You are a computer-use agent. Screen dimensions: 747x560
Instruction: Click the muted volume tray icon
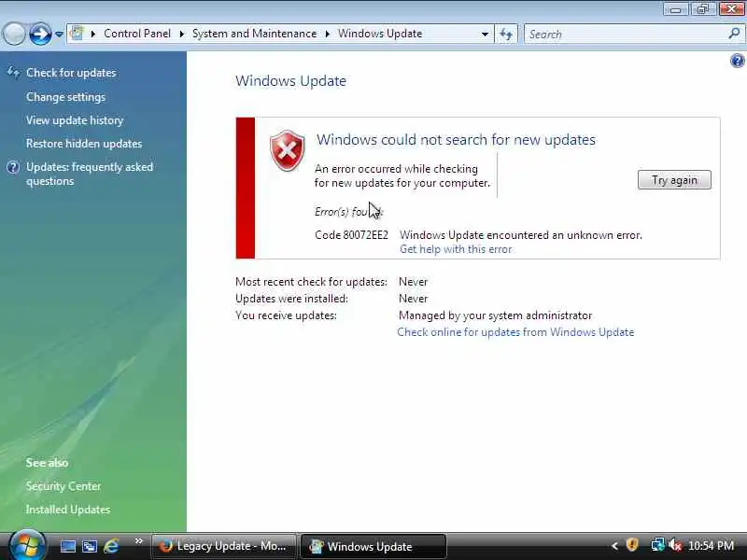[674, 545]
